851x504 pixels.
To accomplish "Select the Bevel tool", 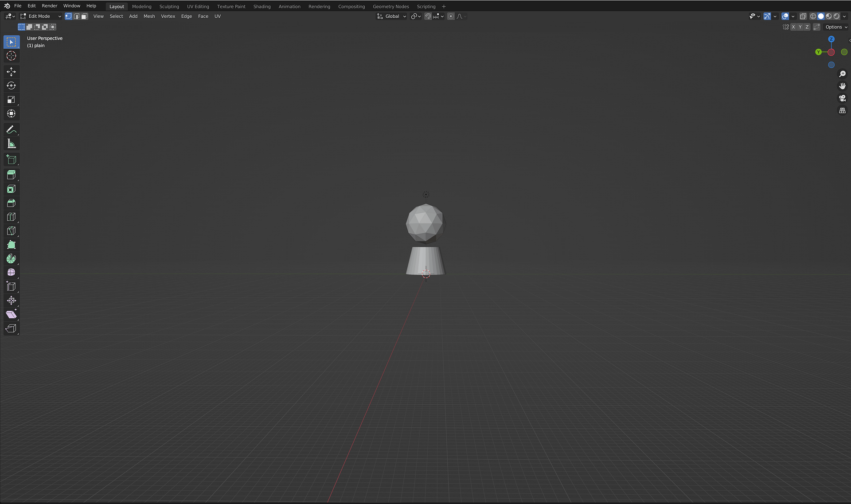I will (11, 203).
